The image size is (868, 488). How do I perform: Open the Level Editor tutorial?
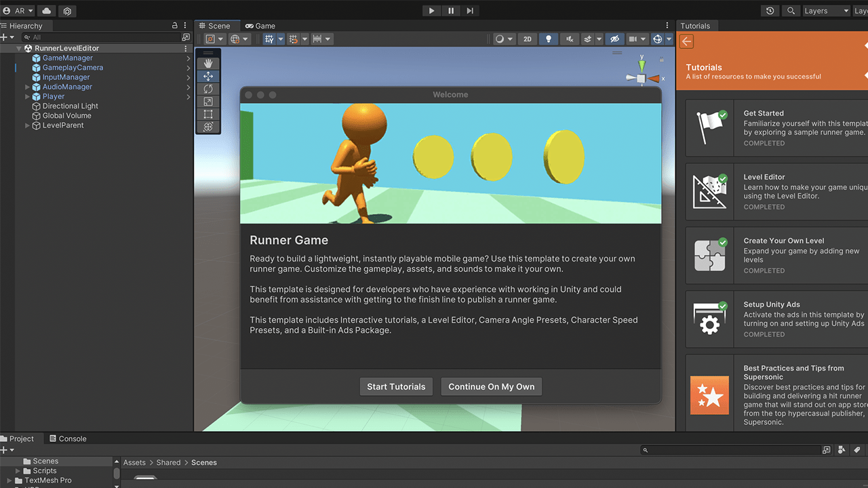tap(777, 192)
